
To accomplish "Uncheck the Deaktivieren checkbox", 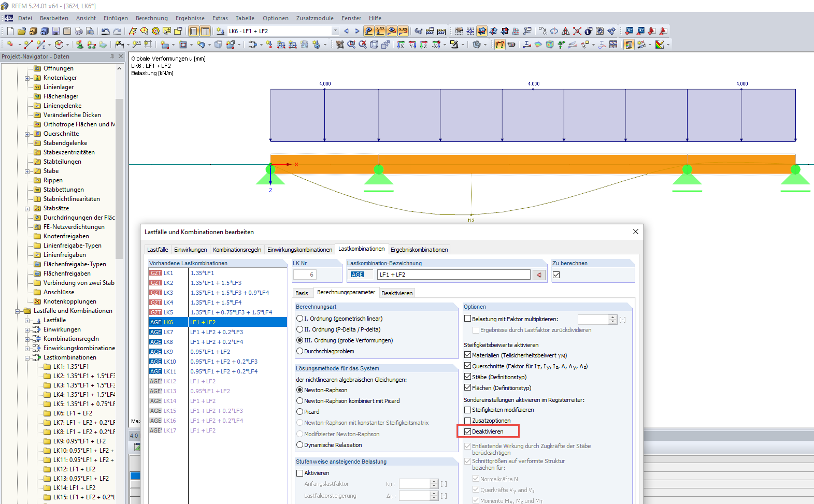I will pos(468,431).
